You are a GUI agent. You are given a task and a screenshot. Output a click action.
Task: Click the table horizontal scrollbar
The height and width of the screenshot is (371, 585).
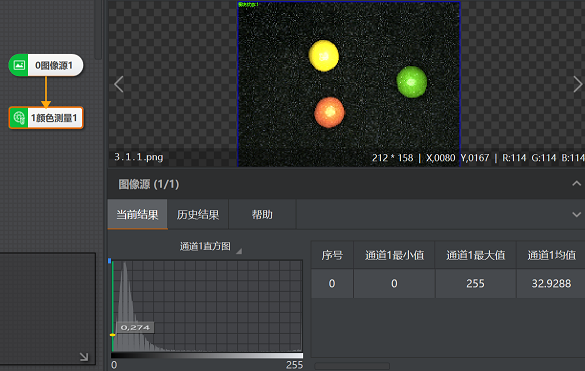[x=352, y=366]
